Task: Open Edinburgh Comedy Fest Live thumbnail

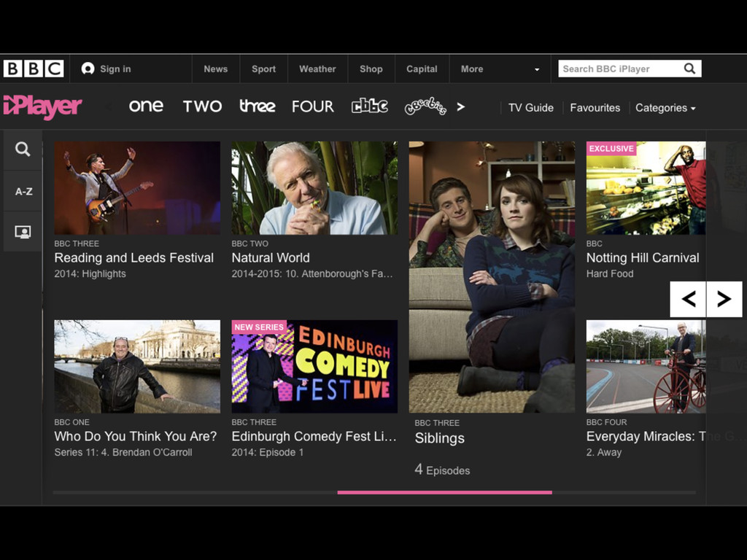Action: coord(314,366)
